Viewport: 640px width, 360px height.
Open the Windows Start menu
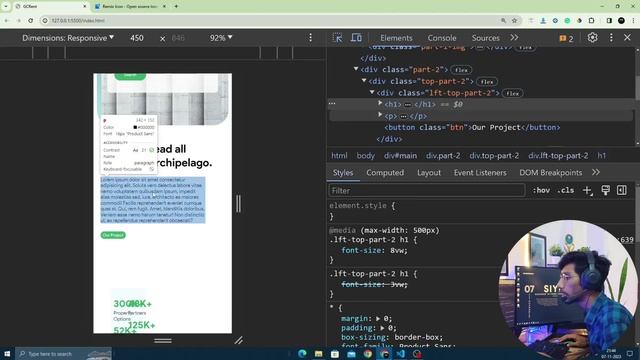click(7, 354)
